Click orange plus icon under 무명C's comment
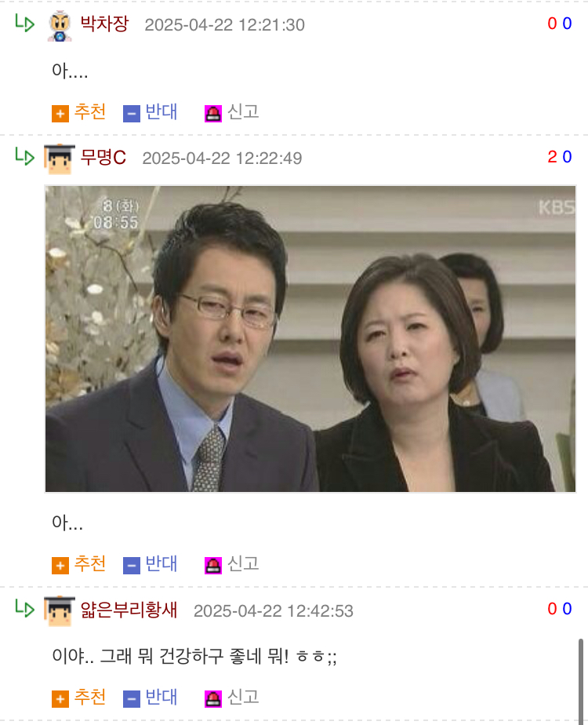 (60, 566)
